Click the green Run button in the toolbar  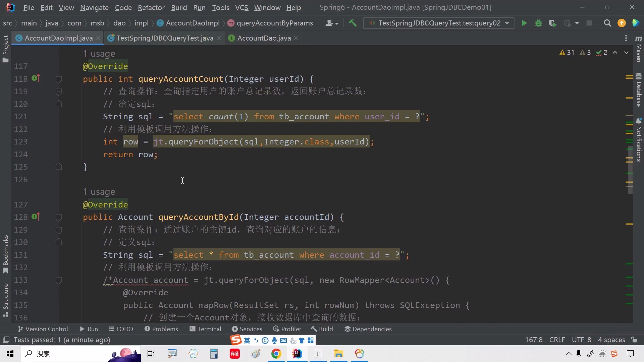pos(524,23)
